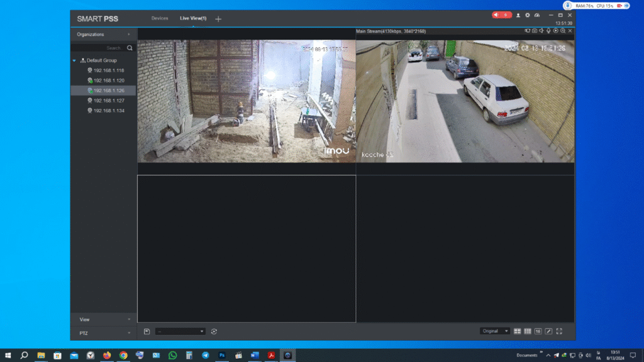Image resolution: width=644 pixels, height=362 pixels.
Task: Open the user account icon
Action: click(518, 15)
